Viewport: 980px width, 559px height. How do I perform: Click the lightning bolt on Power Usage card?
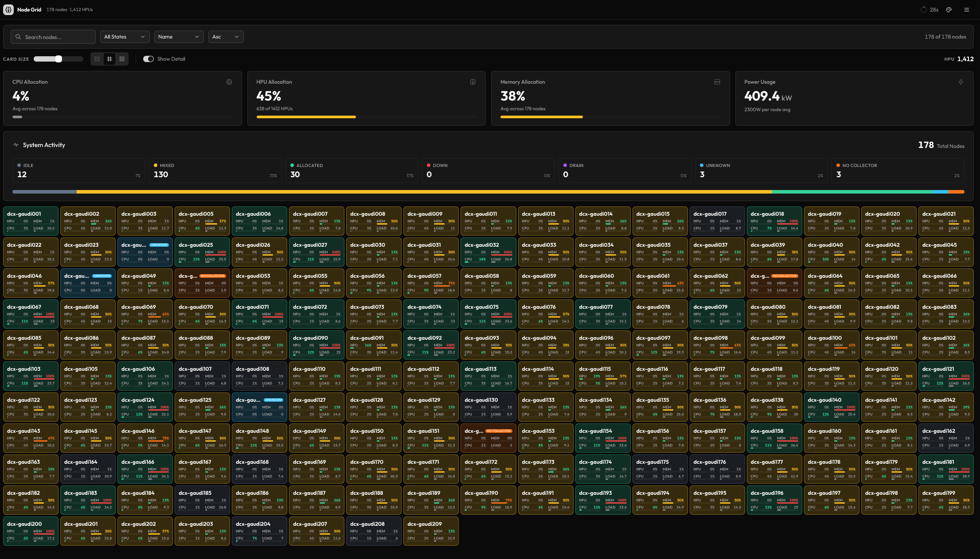pyautogui.click(x=961, y=82)
